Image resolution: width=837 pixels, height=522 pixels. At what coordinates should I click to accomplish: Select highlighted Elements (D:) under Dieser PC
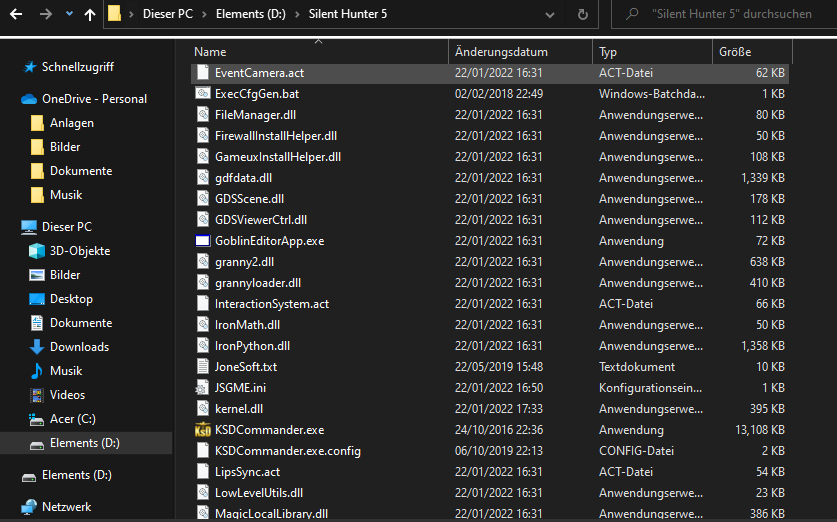pos(84,443)
